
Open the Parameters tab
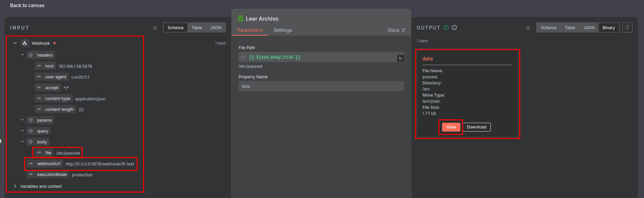pos(250,30)
